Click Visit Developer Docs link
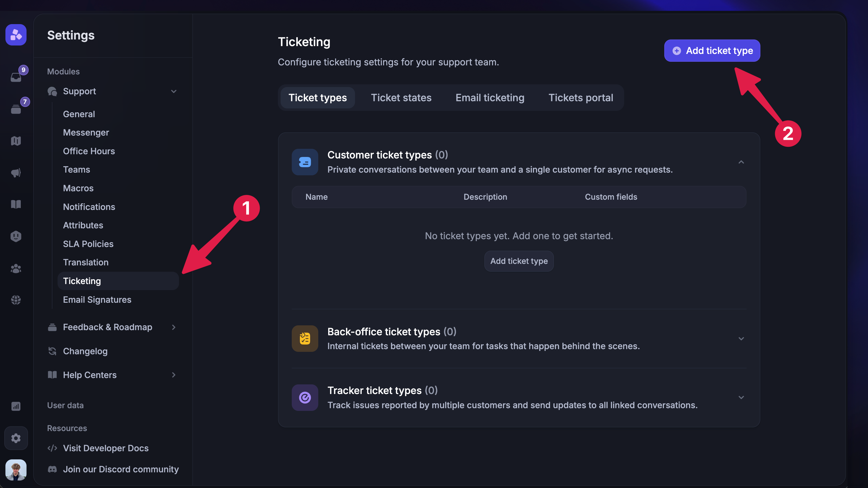The width and height of the screenshot is (868, 488). click(105, 448)
